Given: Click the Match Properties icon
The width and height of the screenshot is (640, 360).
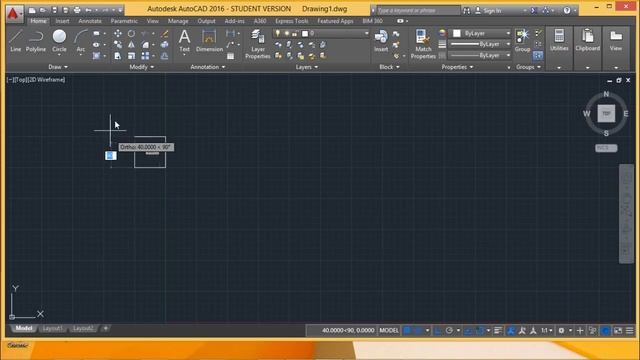Looking at the screenshot, I should click(423, 44).
